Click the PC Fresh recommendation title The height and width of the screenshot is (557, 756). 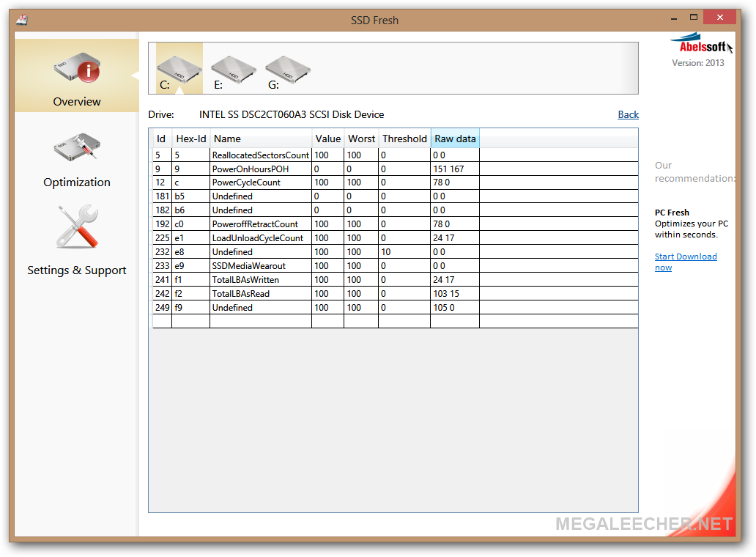point(672,213)
